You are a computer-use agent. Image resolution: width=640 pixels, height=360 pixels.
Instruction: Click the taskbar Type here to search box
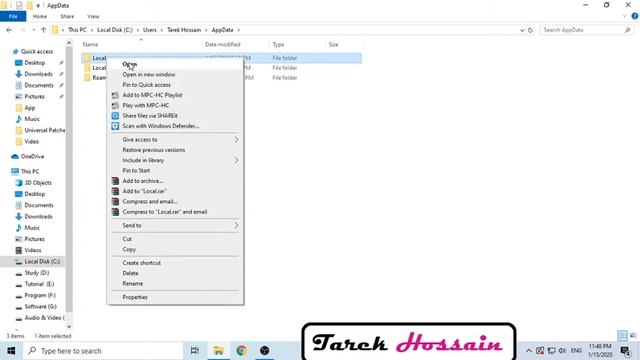[103, 351]
